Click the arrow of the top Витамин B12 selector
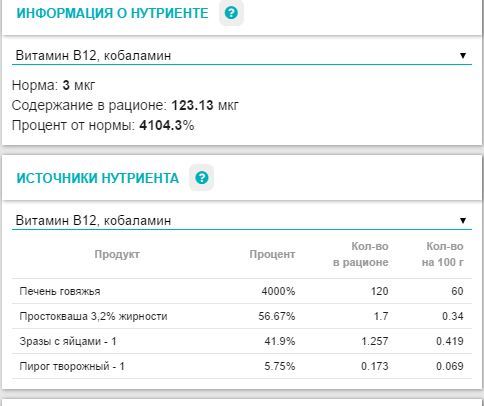 click(x=463, y=55)
